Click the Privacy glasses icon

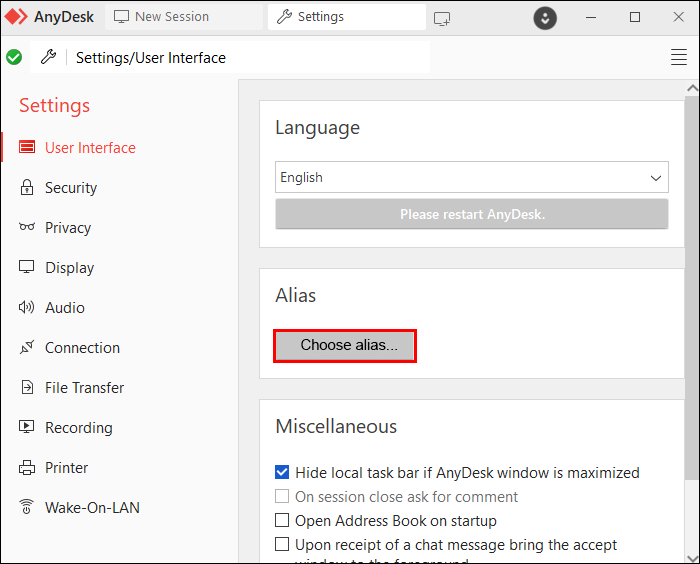tap(27, 228)
